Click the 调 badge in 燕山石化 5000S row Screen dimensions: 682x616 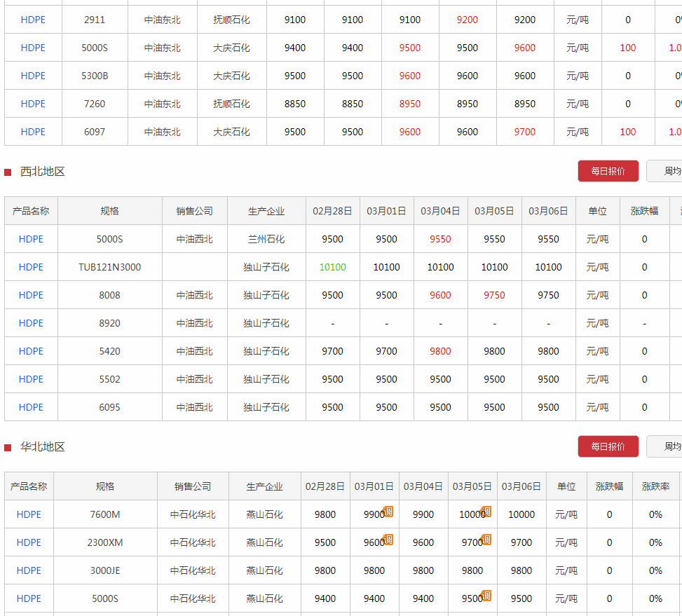[x=486, y=595]
